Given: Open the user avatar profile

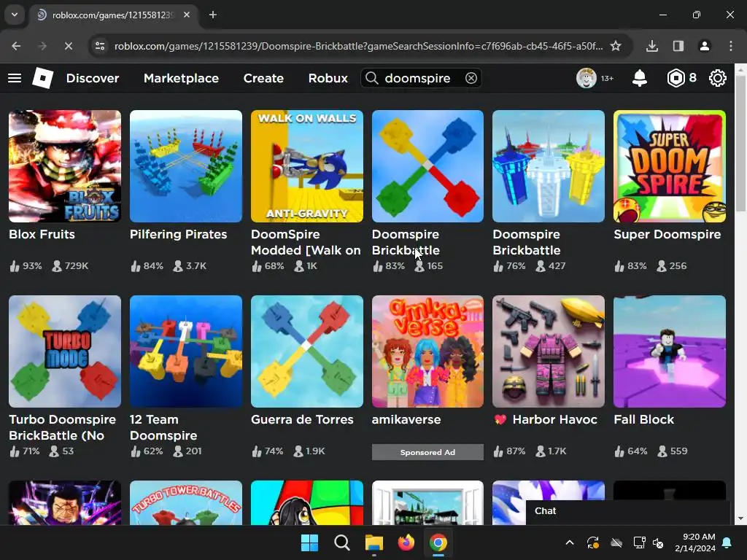Looking at the screenshot, I should [586, 78].
